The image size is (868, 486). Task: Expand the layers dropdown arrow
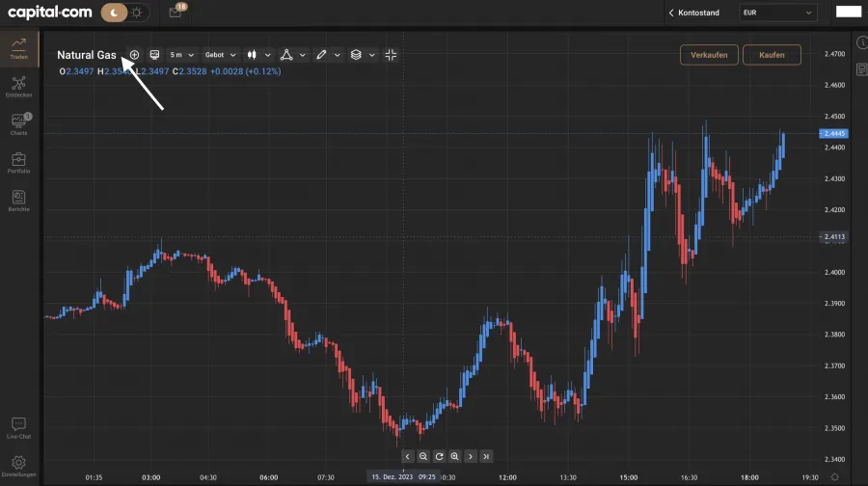tap(372, 55)
